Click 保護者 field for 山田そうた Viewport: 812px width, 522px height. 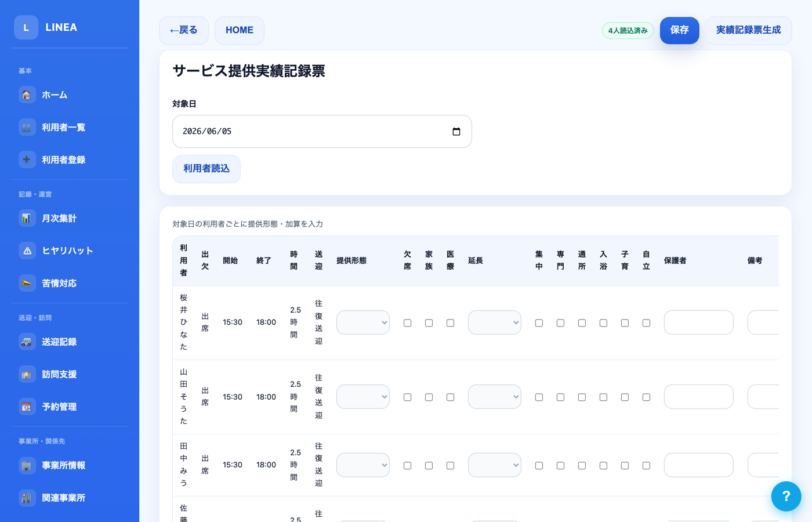click(x=699, y=397)
